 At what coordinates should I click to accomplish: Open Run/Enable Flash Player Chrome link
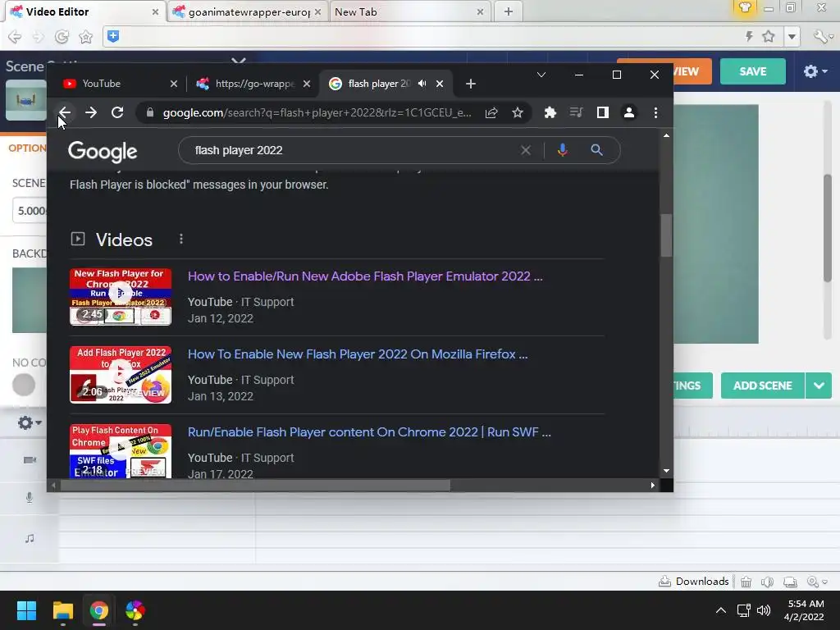[369, 432]
